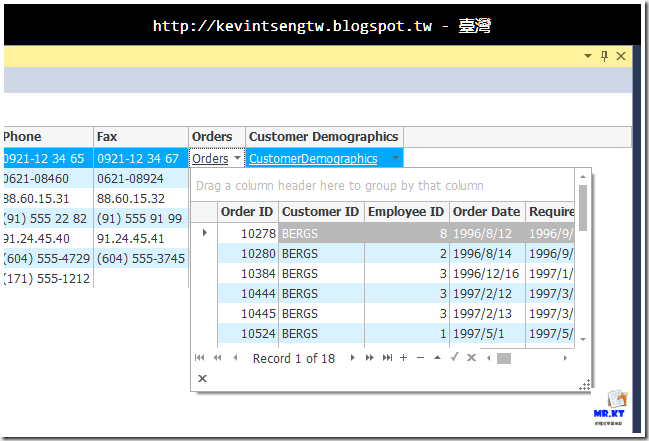Click row indicator arrow for order 10278

pos(204,233)
